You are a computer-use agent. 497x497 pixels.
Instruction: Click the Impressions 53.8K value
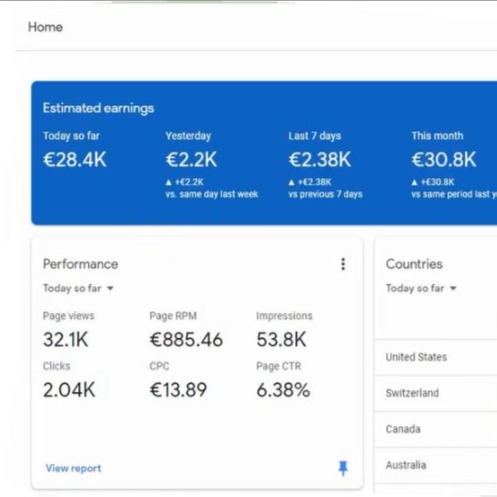(x=281, y=340)
